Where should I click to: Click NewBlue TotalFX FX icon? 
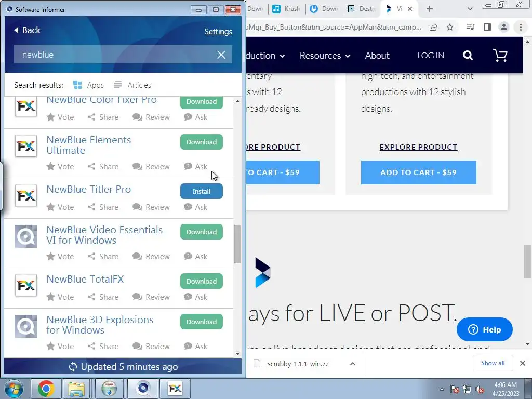point(26,285)
